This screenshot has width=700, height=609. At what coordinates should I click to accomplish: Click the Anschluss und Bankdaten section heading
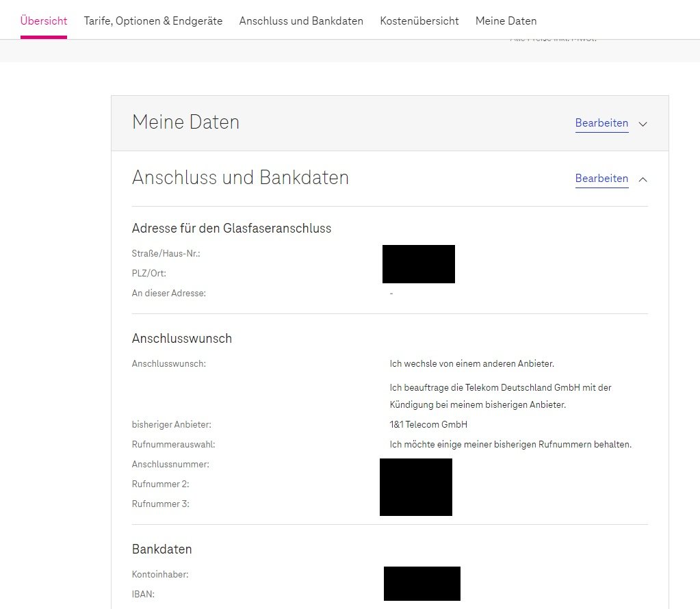tap(240, 177)
